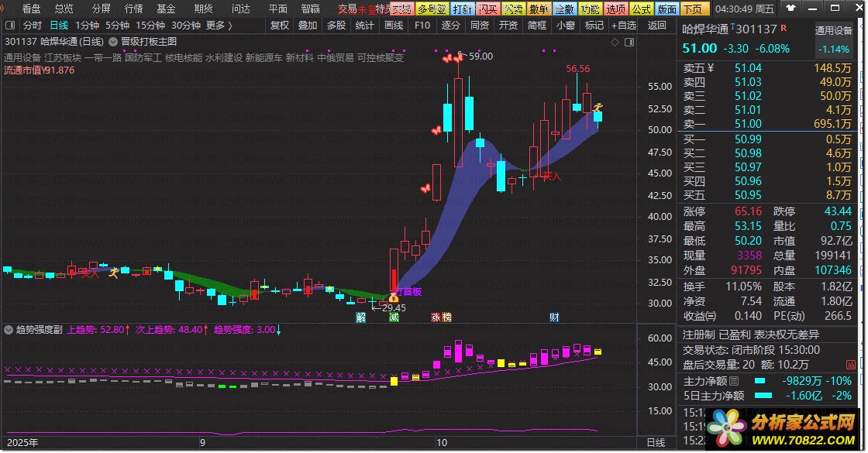Switch to 5分钟 period
Screen dimensions: 868x453
[x=117, y=26]
